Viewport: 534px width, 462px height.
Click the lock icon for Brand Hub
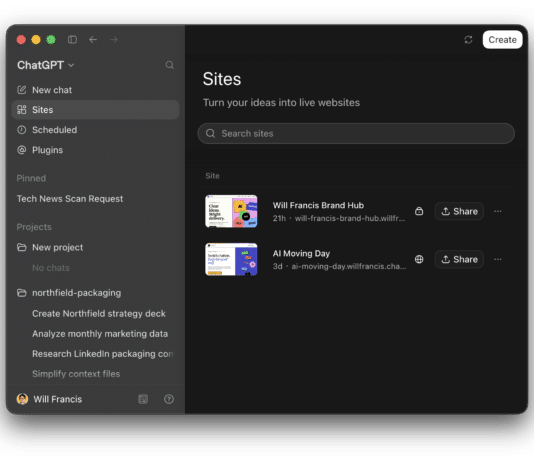pyautogui.click(x=419, y=211)
